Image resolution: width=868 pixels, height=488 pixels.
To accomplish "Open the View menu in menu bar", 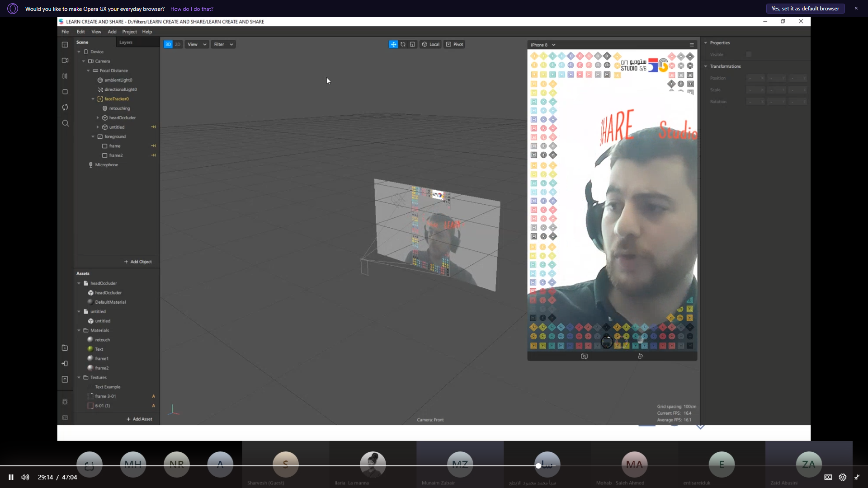I will click(96, 32).
